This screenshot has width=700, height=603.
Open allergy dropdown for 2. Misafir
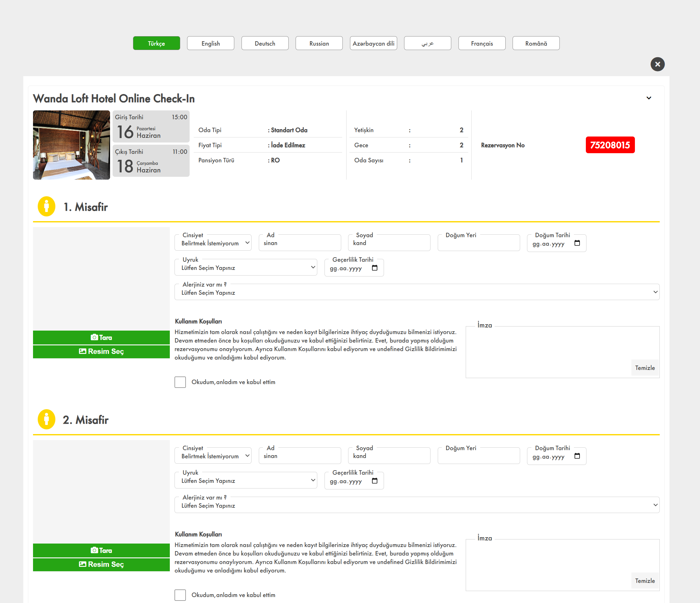pos(417,505)
